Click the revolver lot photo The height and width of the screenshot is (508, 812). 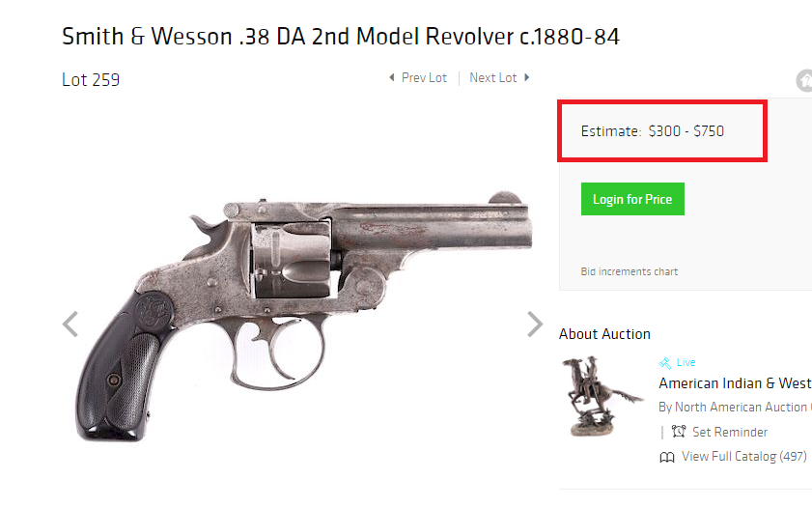(x=304, y=316)
